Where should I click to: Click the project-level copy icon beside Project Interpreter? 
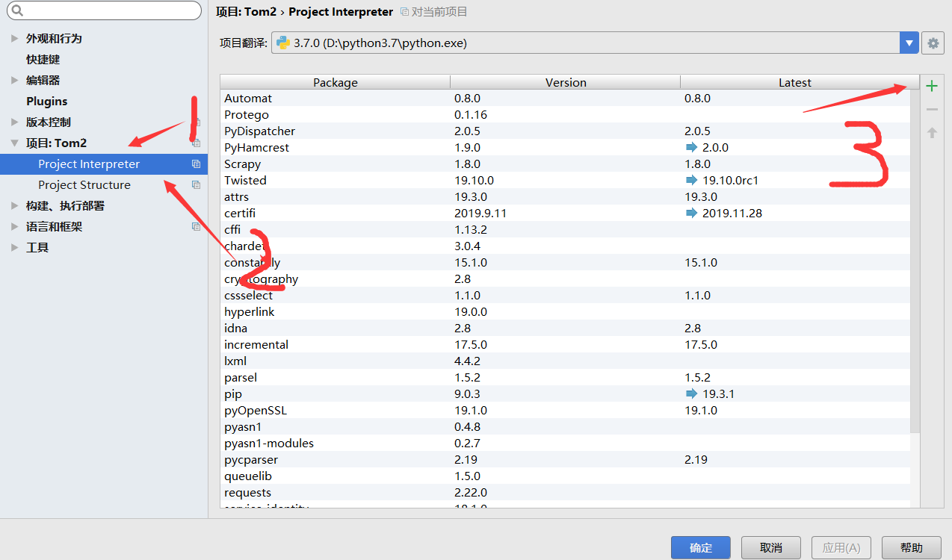coord(196,164)
